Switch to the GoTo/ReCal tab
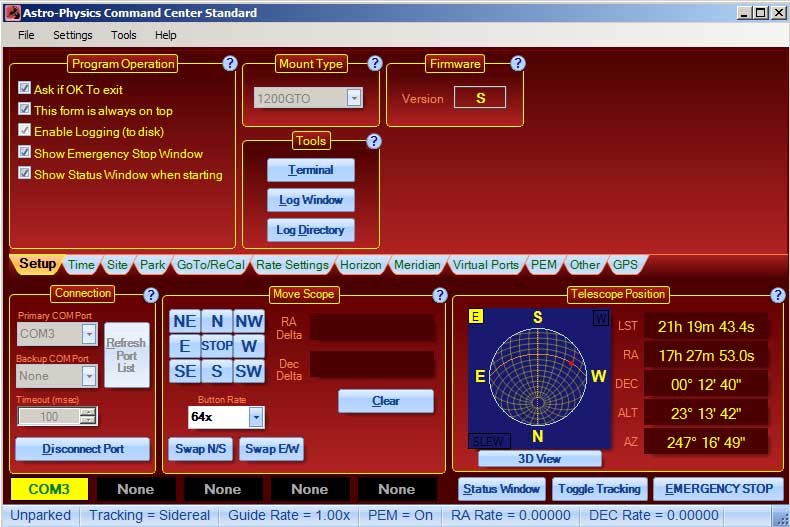Screen dimensions: 790x527 click(211, 265)
